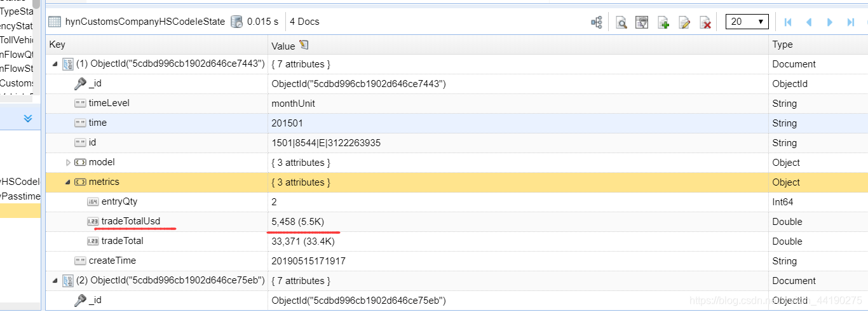868x312 pixels.
Task: Go to first page of results
Action: click(788, 22)
